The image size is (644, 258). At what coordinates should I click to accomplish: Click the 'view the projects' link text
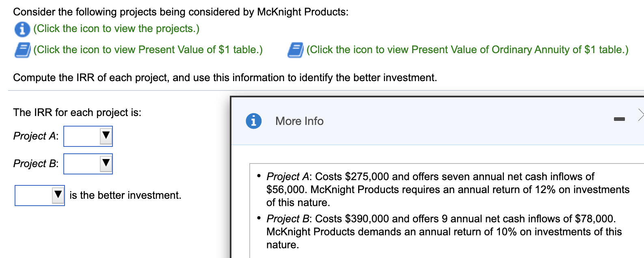tap(116, 29)
